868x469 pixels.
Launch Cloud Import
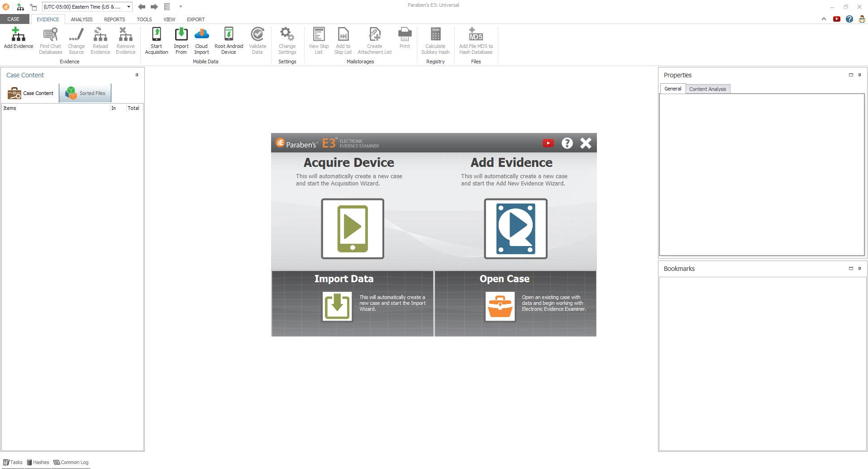[201, 41]
